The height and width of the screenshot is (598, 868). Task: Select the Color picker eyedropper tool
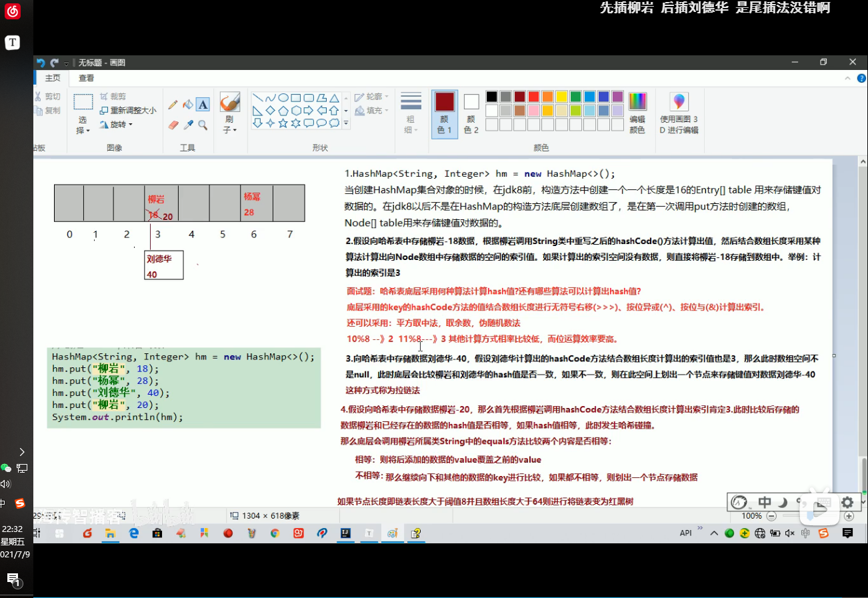pos(188,125)
